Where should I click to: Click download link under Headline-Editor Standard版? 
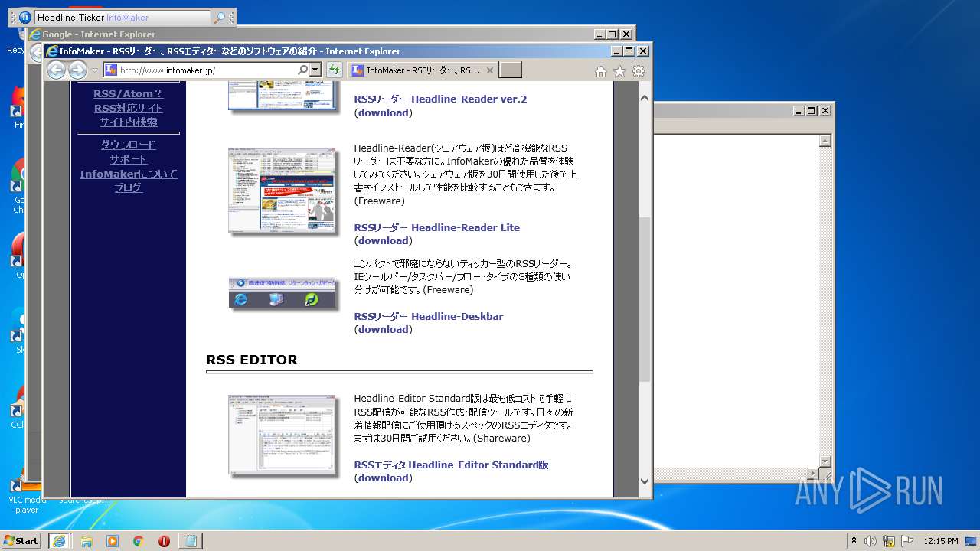click(383, 478)
